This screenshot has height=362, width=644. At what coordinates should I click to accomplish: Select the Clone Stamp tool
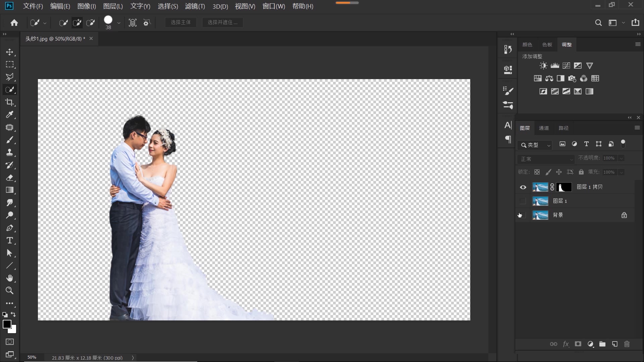(x=9, y=153)
